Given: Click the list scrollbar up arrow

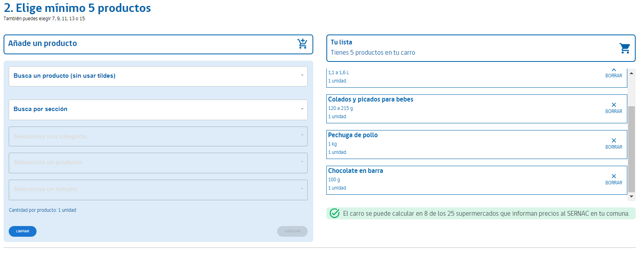Looking at the screenshot, I should coord(631,73).
